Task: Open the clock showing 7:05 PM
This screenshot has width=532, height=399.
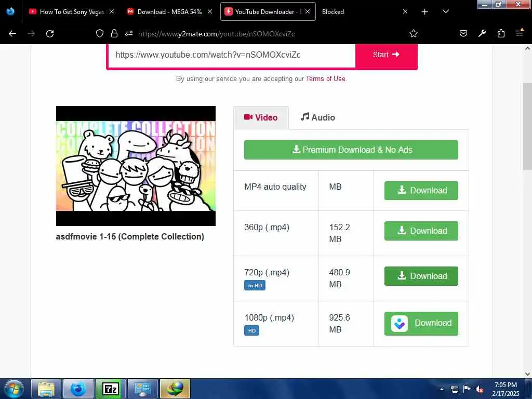Action: pos(506,389)
